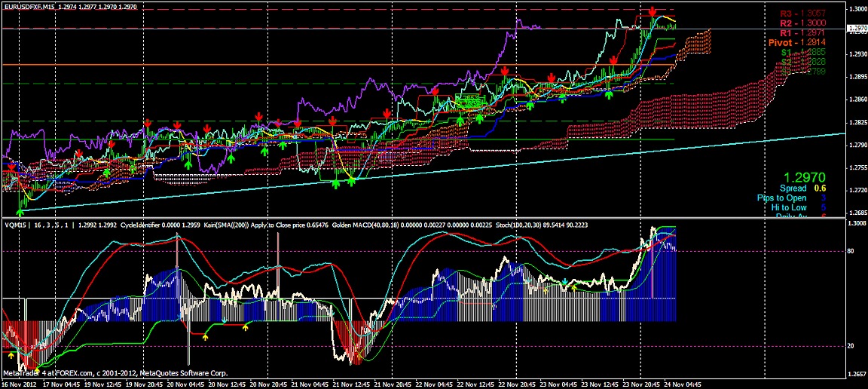This screenshot has width=868, height=389.
Task: Click the green buy arrow above 16 Nov 2012
Action: pos(20,214)
